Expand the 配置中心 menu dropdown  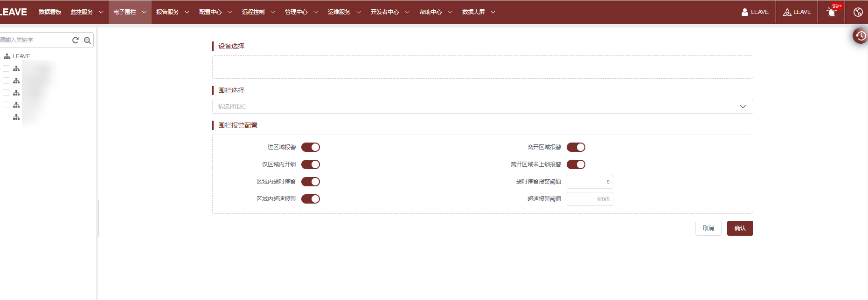[x=215, y=12]
